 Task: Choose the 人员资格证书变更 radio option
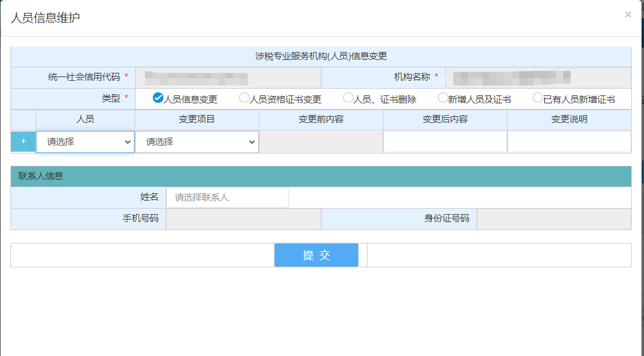point(244,98)
